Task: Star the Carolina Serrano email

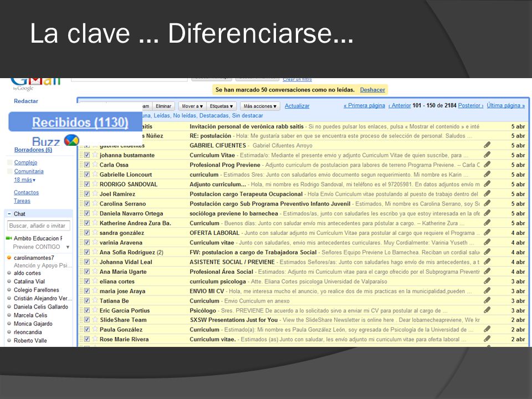Action: 95,203
